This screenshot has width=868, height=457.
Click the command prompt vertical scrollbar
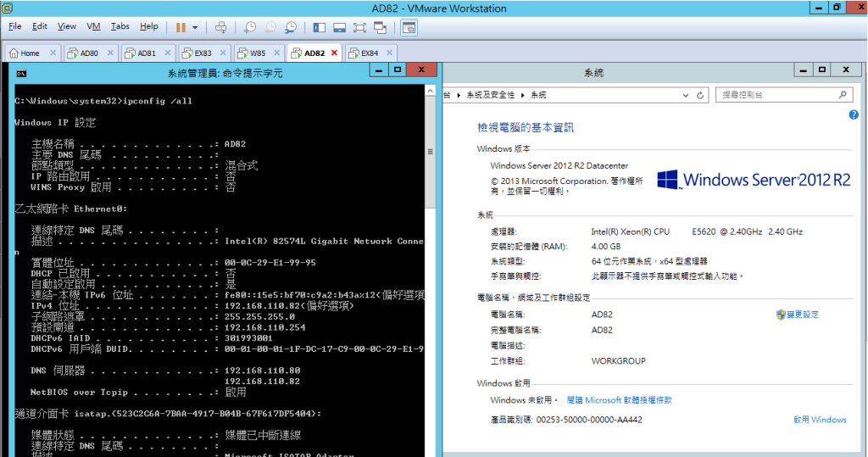pyautogui.click(x=430, y=254)
